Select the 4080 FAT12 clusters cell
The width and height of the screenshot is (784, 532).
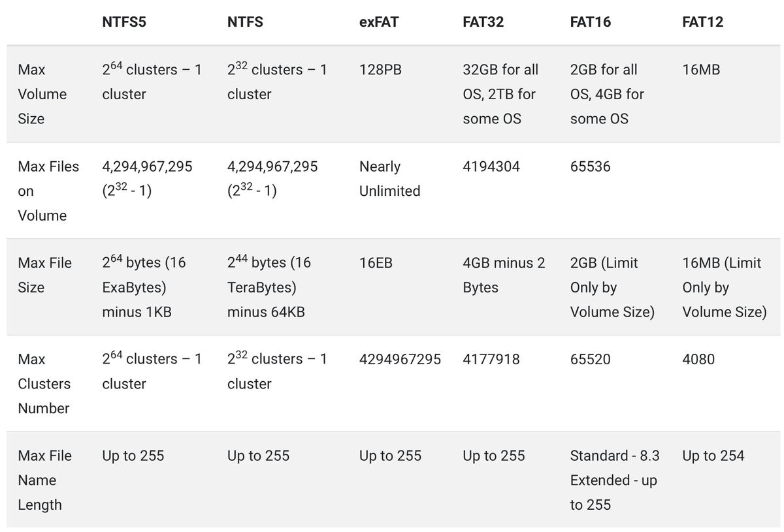click(698, 359)
